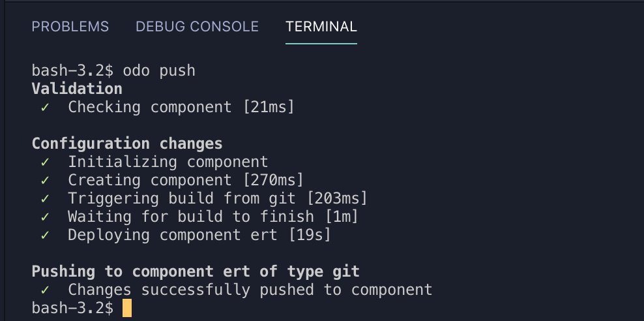Screen dimensions: 644x321
Task: Click the checkmark beside Checking component
Action: [x=45, y=107]
